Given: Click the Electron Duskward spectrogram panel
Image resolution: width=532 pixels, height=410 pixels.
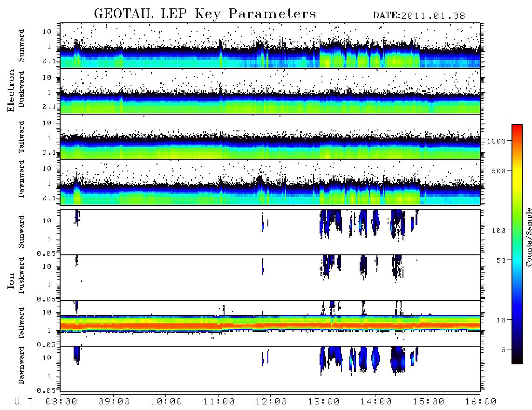Looking at the screenshot, I should click(x=270, y=91).
